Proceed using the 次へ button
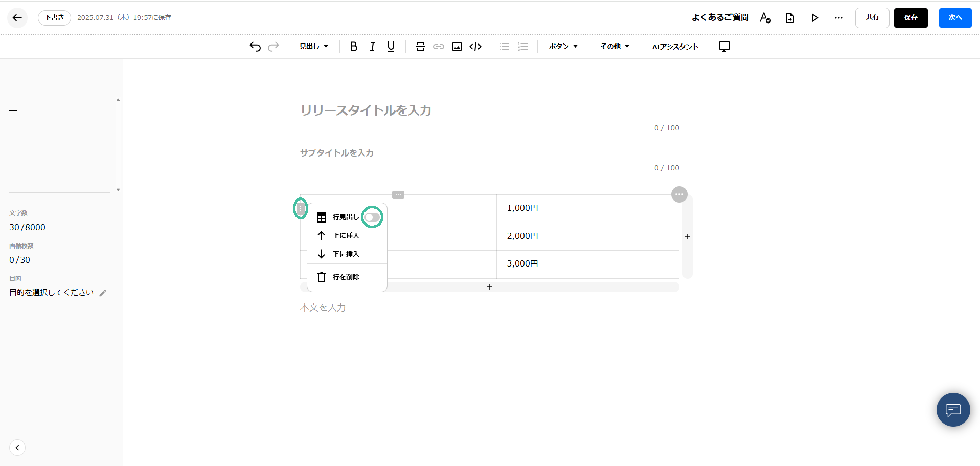The width and height of the screenshot is (980, 466). click(x=955, y=17)
